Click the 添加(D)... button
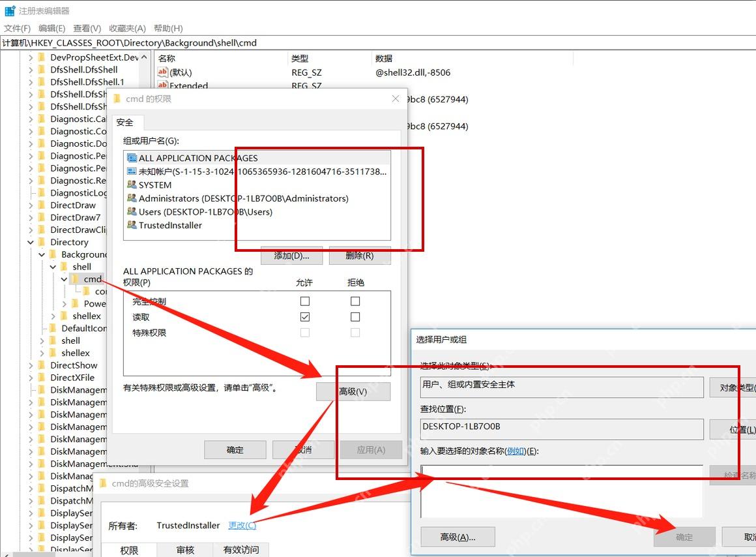This screenshot has width=756, height=557. click(x=292, y=255)
